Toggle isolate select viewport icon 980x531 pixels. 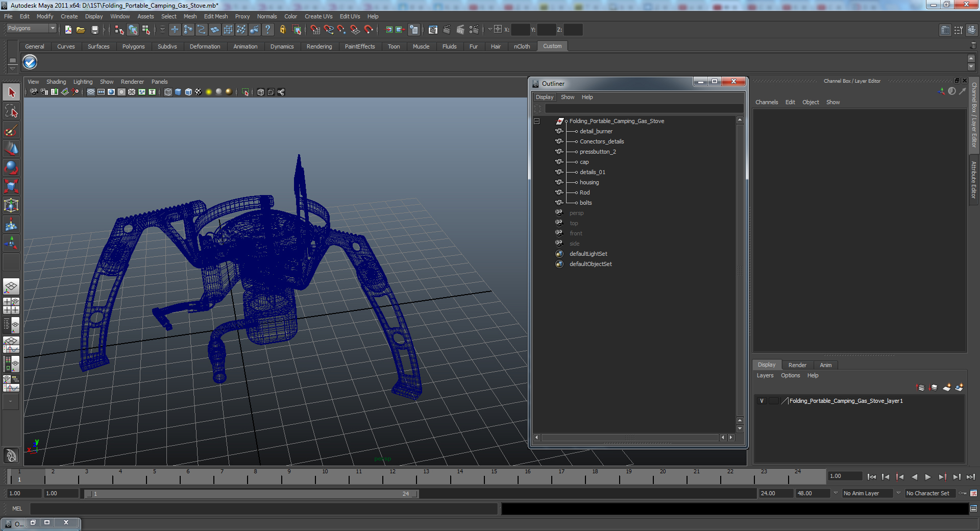pos(245,92)
